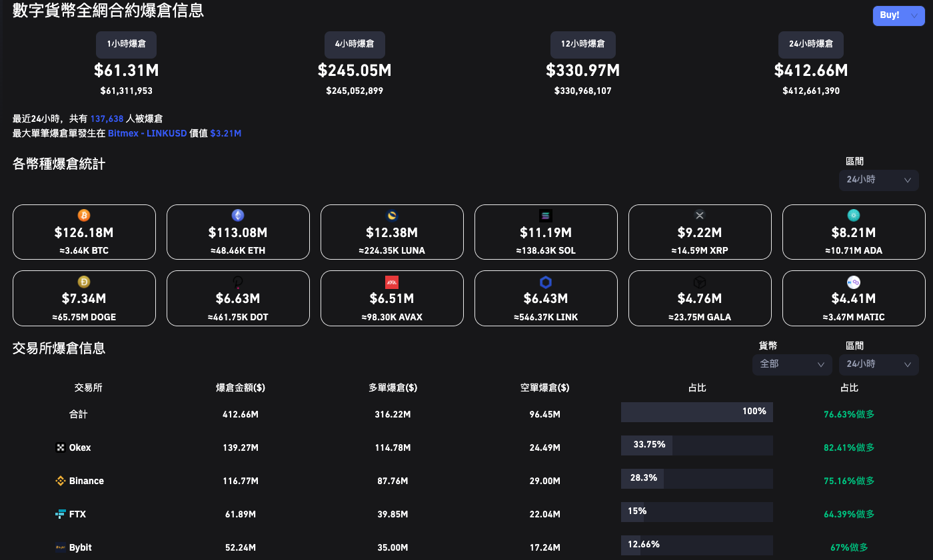933x560 pixels.
Task: Switch to the 1小時爆倉 tab
Action: click(126, 44)
